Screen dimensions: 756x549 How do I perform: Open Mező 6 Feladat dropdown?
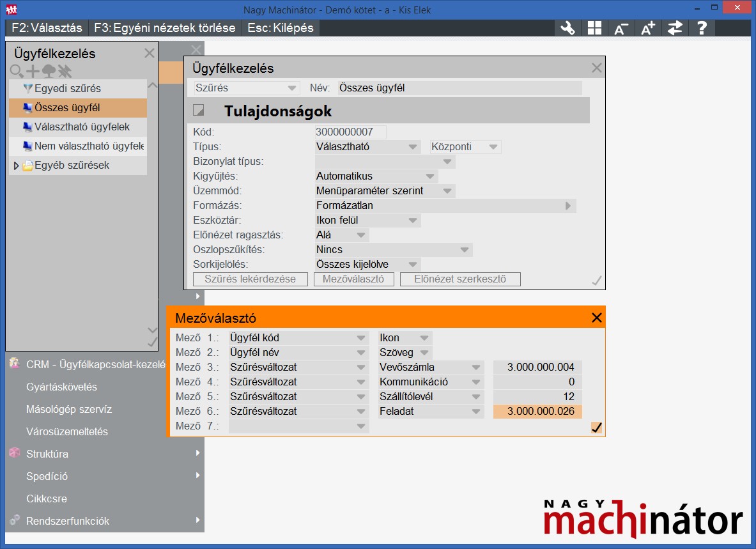(x=476, y=412)
